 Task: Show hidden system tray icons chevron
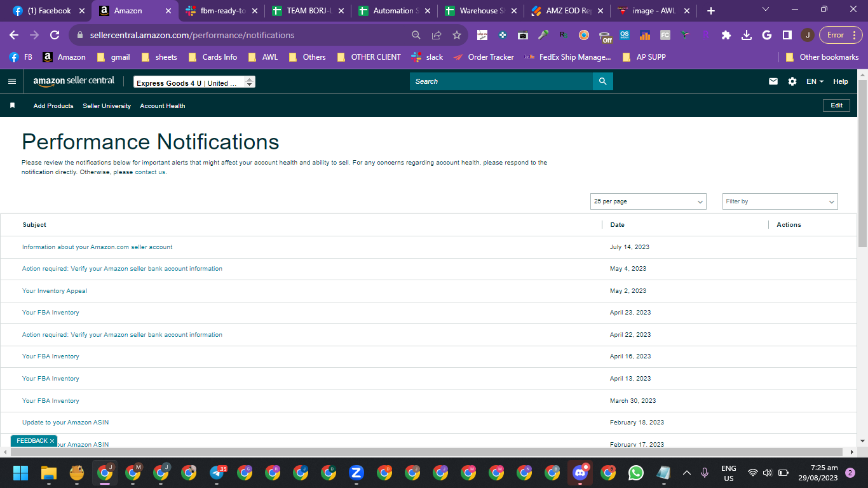pos(686,473)
